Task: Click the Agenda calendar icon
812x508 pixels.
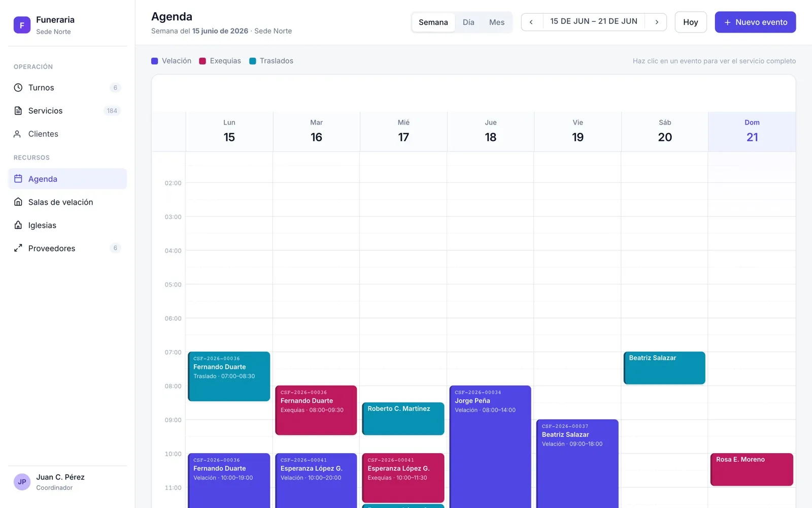Action: 18,179
